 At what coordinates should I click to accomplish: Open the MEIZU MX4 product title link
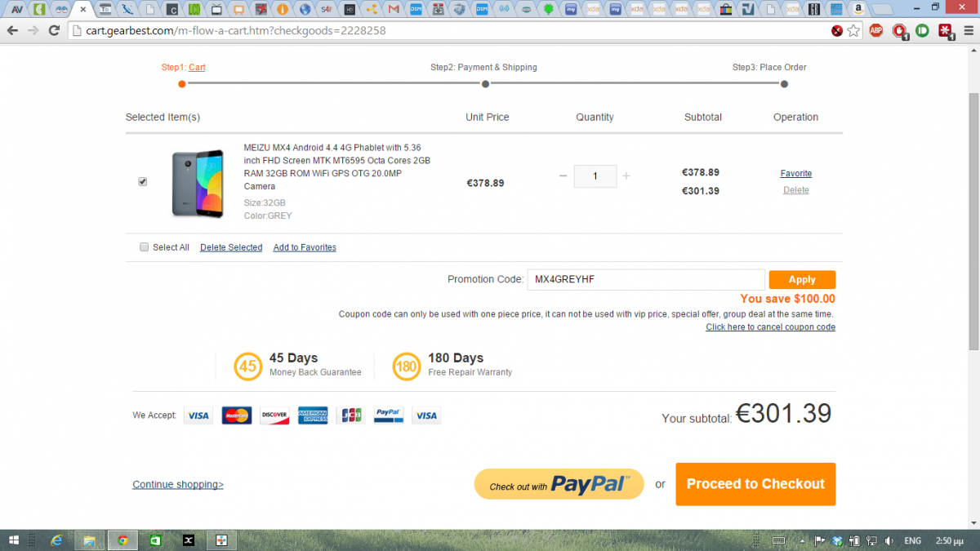pyautogui.click(x=336, y=167)
